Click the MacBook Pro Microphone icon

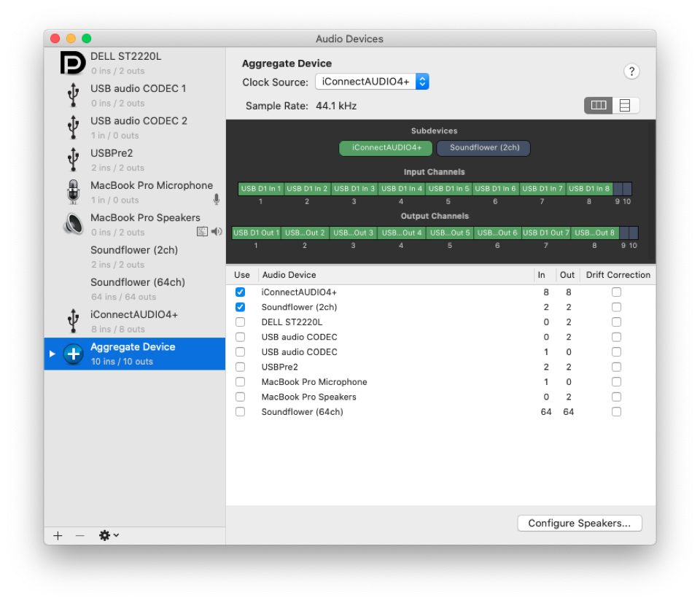coord(73,192)
